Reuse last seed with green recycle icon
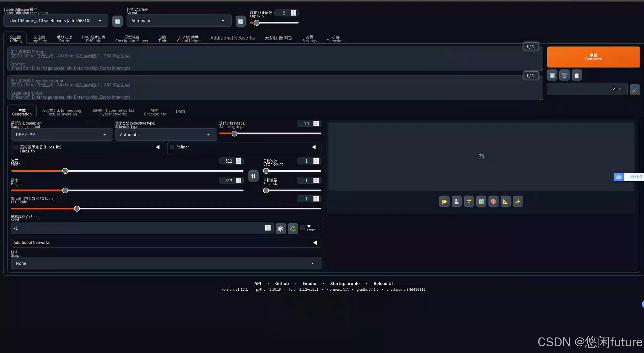 [293, 229]
